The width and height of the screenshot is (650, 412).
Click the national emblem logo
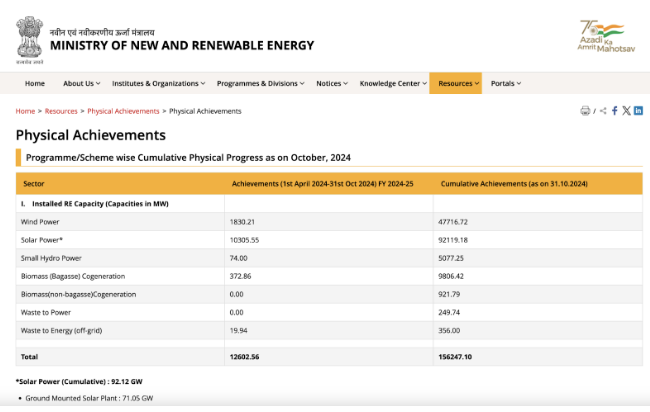click(x=29, y=40)
